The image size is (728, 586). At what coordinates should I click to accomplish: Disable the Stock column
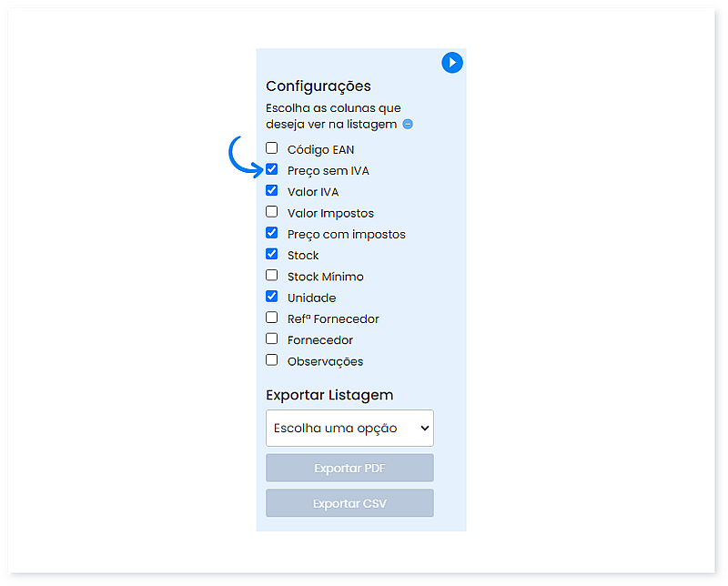click(x=271, y=254)
